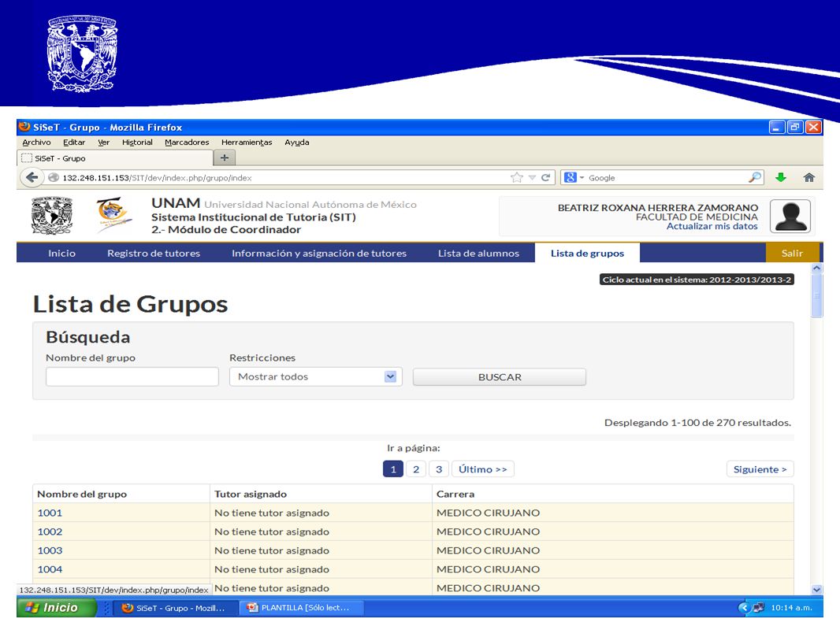Click 'Ciclo actual en el sistema' badge

[x=697, y=280]
